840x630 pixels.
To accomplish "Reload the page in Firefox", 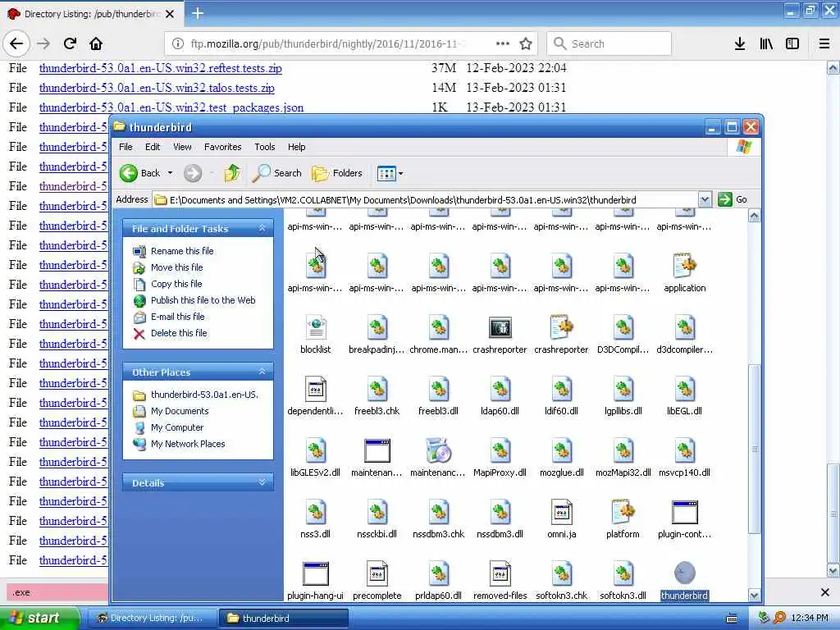I will click(x=71, y=43).
